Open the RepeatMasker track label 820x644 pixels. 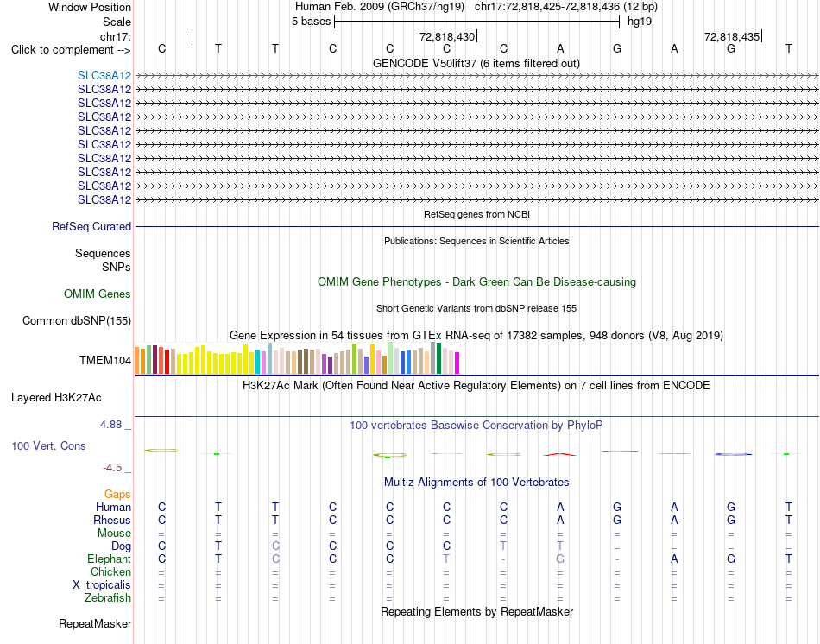point(95,623)
